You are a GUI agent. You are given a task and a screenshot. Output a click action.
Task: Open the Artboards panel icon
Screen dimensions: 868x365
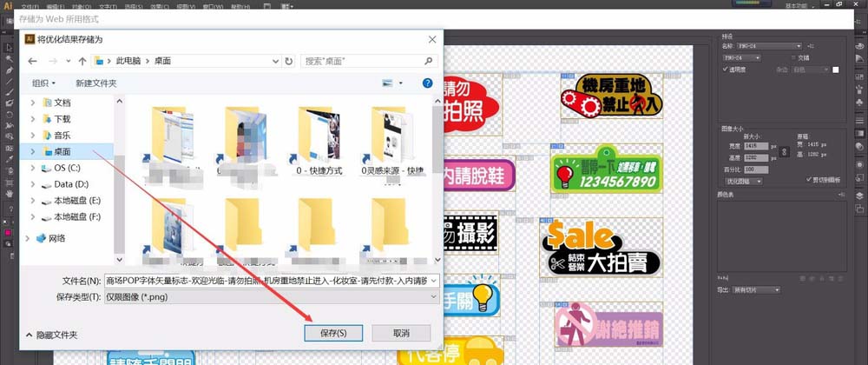[x=859, y=209]
